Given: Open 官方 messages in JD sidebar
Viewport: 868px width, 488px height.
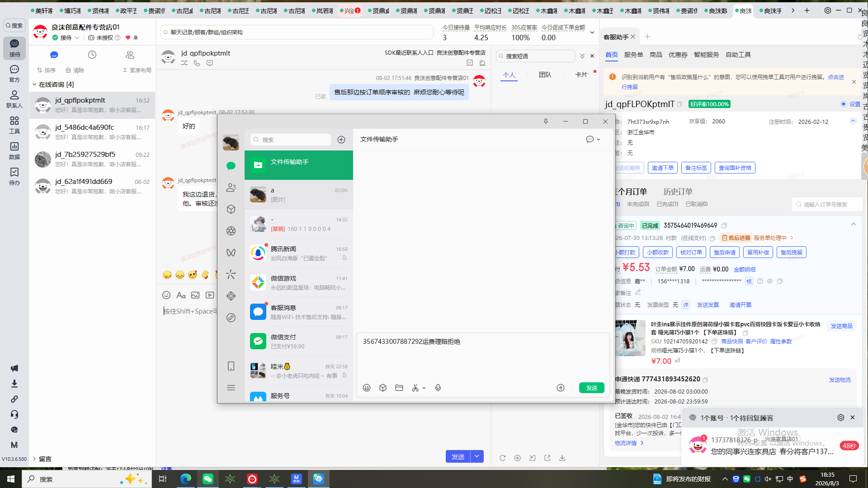Looking at the screenshot, I should pos(14,74).
